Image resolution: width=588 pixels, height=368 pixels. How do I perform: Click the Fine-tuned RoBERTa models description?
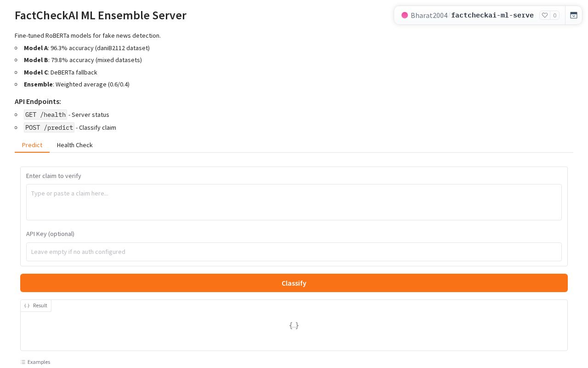(88, 35)
